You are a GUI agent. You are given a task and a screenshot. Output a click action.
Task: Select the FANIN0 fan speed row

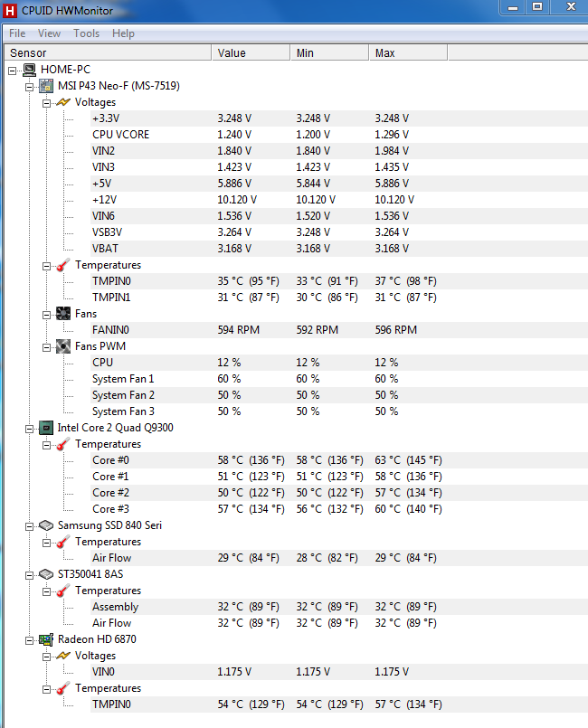339,330
